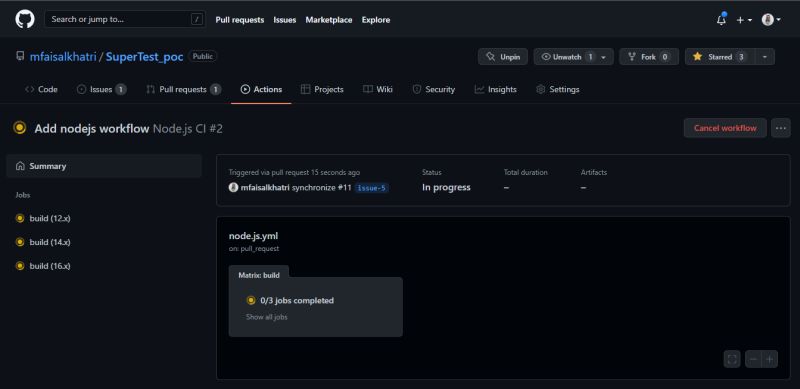This screenshot has height=389, width=800.
Task: Switch to the Projects tab
Action: point(322,89)
